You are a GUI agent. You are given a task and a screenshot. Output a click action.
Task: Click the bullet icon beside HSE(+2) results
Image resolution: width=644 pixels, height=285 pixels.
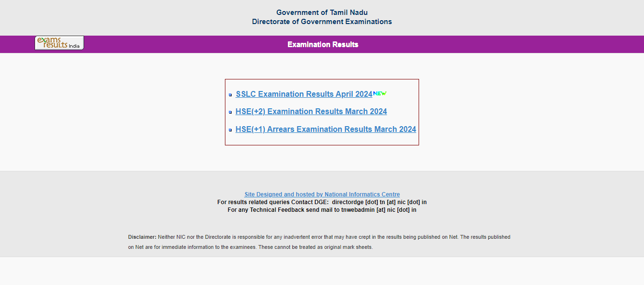[x=230, y=112]
